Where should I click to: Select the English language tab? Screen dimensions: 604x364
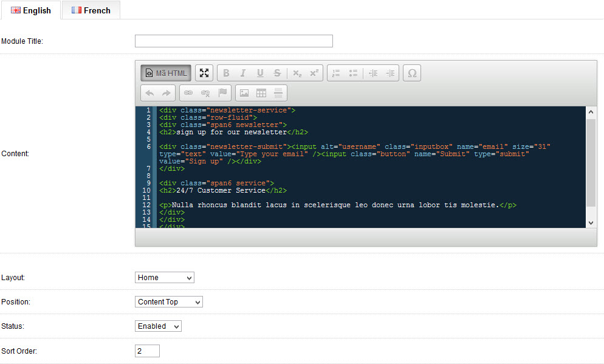click(x=30, y=10)
